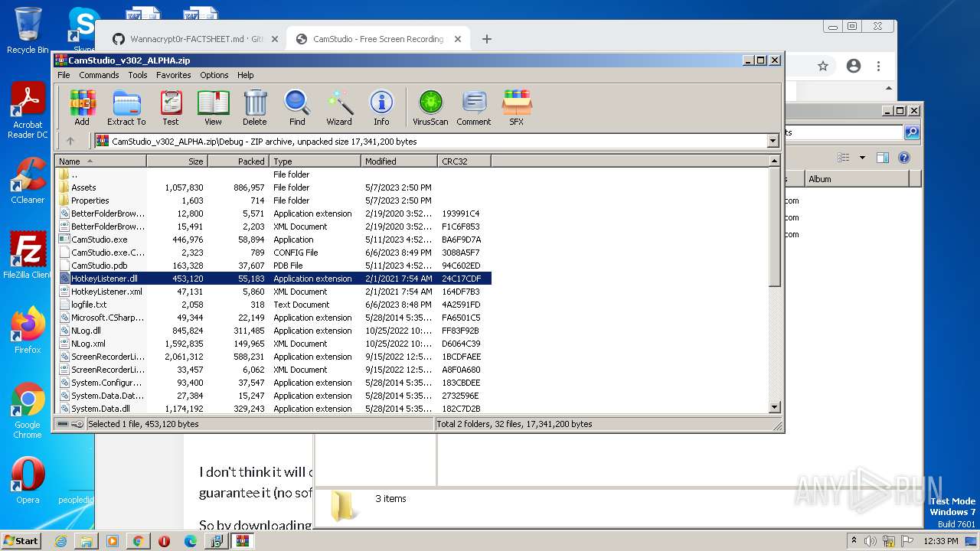
Task: Click the SFX toolbar icon
Action: [x=517, y=107]
